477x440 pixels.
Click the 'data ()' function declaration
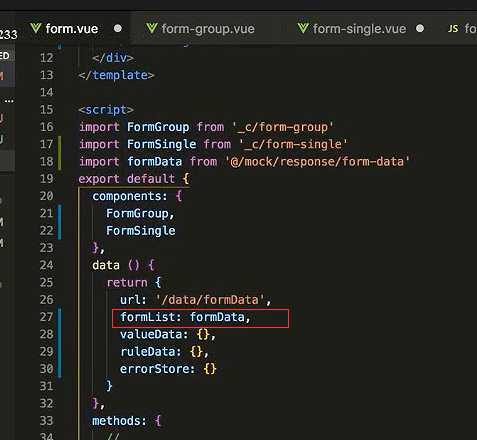pos(116,265)
